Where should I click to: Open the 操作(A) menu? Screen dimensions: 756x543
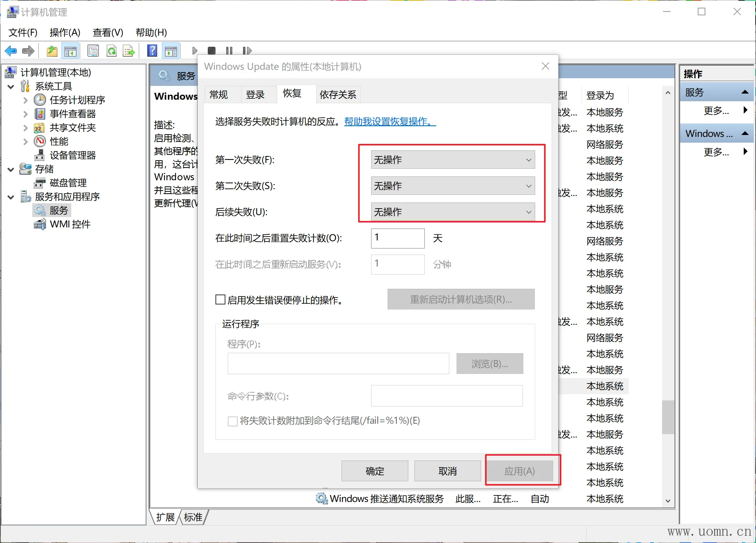pyautogui.click(x=65, y=33)
